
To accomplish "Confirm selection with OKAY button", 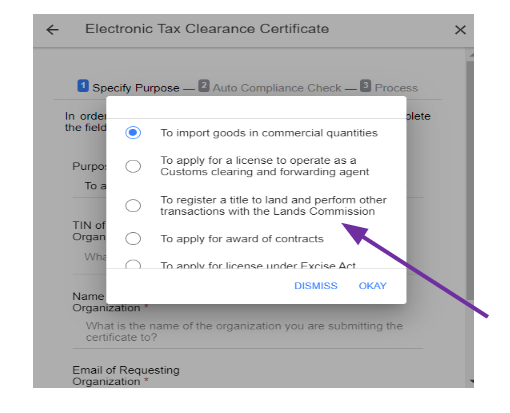I will (372, 286).
